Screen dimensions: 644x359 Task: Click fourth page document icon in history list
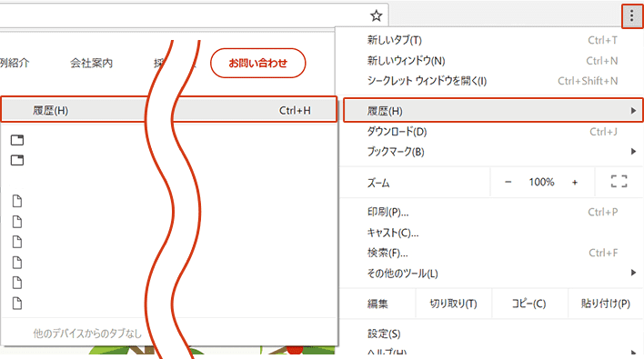(17, 262)
